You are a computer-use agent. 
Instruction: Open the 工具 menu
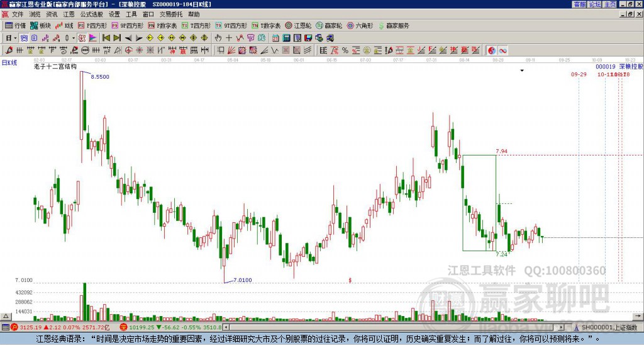coord(131,14)
